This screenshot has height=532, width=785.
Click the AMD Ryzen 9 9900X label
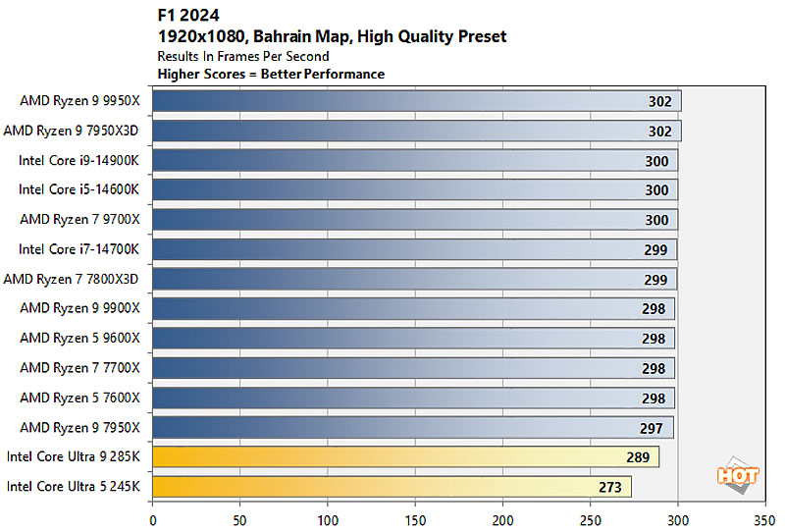pyautogui.click(x=79, y=309)
